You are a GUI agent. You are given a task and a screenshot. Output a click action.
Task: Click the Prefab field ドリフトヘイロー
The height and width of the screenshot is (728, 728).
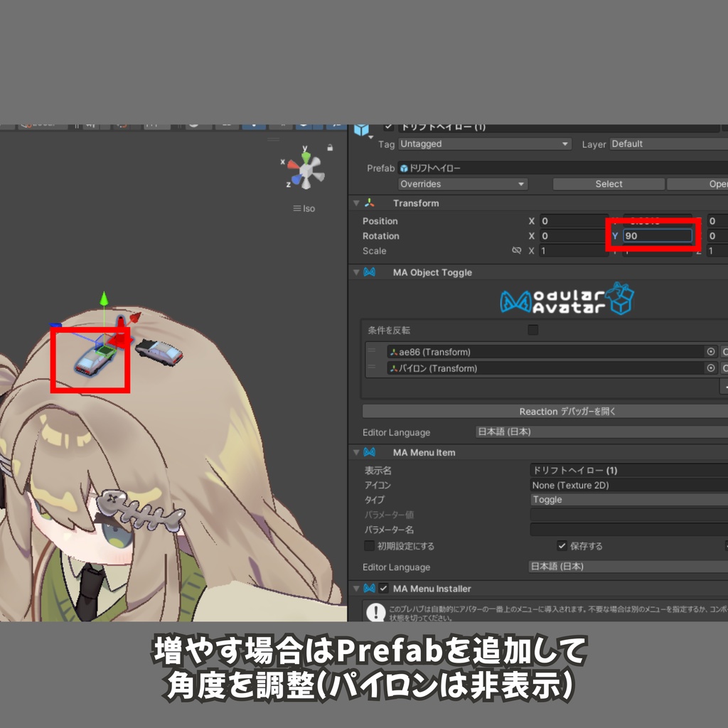coord(563,168)
